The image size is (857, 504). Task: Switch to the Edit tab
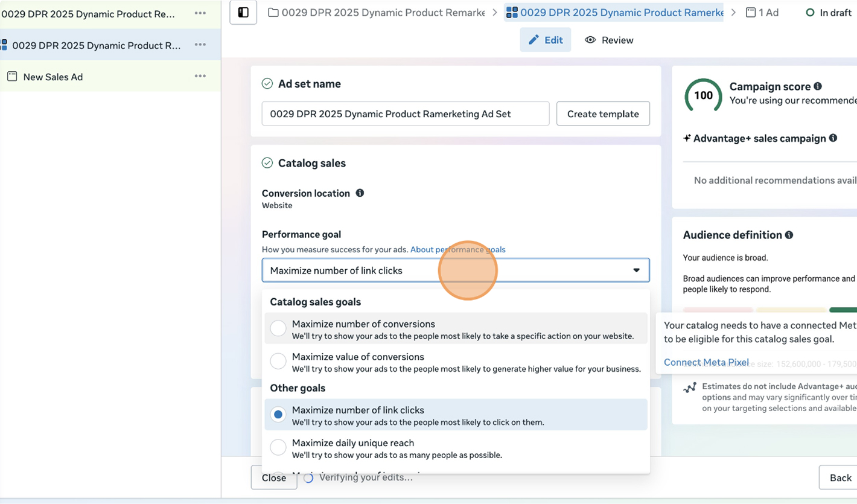coord(546,40)
